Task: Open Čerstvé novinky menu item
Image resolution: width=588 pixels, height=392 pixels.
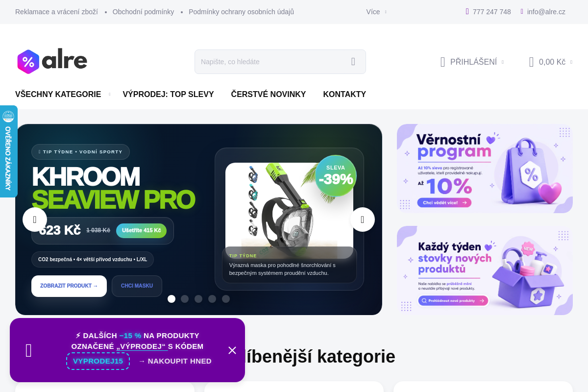Action: [x=269, y=95]
